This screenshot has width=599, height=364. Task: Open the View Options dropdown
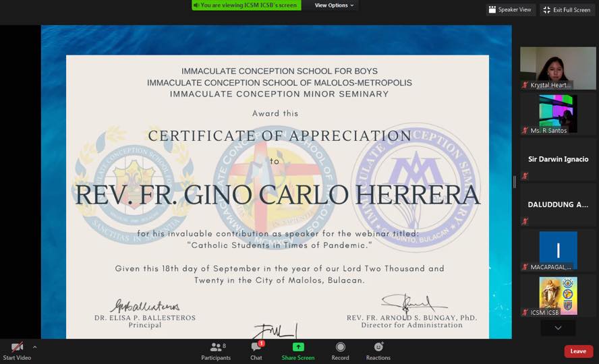pyautogui.click(x=334, y=5)
